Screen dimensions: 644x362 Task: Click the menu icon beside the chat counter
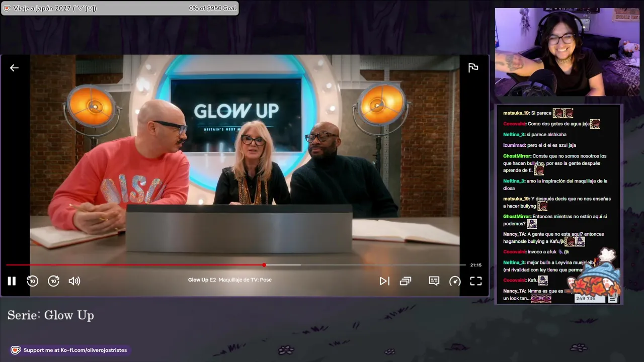612,299
